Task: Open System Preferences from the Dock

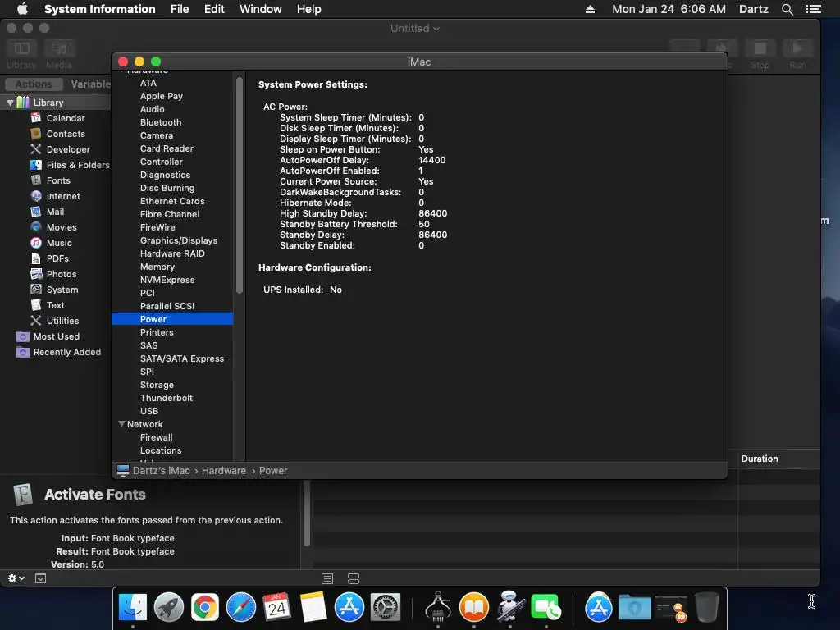Action: point(386,607)
